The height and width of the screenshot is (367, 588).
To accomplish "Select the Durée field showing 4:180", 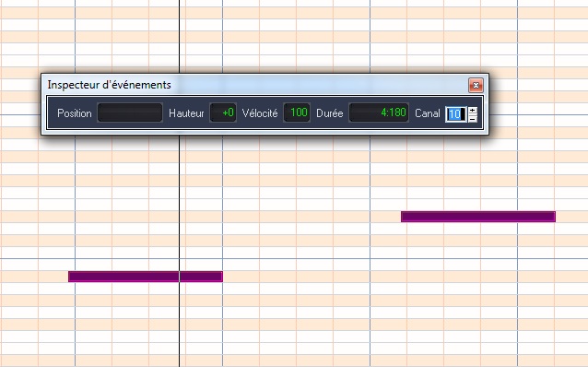I will [x=379, y=112].
